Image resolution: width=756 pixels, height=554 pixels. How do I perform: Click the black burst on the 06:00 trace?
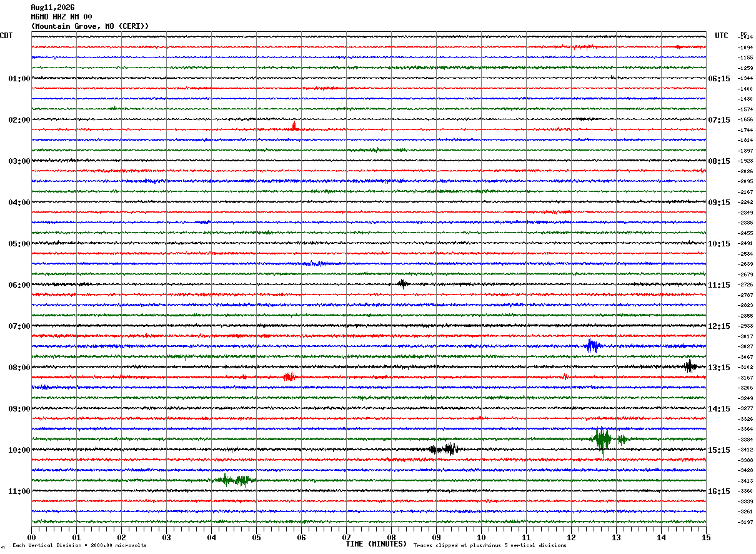[403, 284]
